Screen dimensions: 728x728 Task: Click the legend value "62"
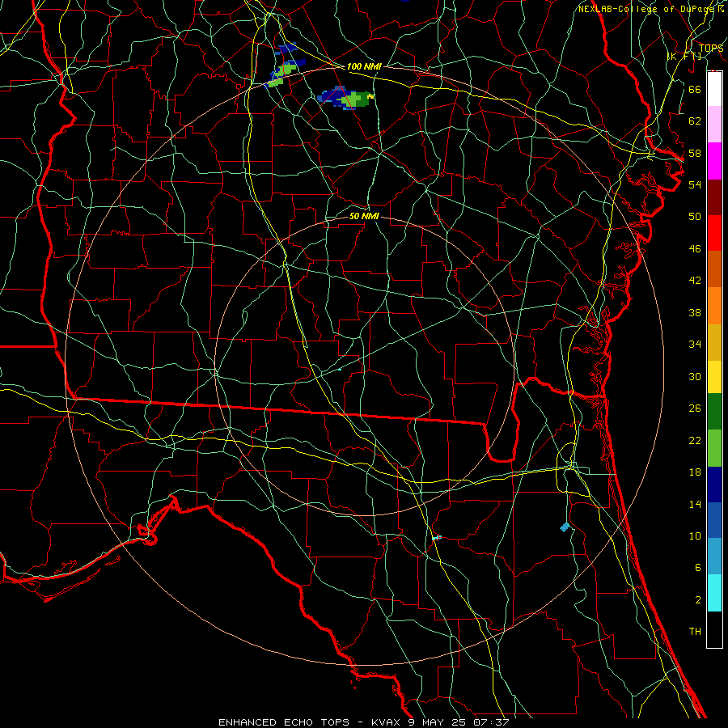695,121
